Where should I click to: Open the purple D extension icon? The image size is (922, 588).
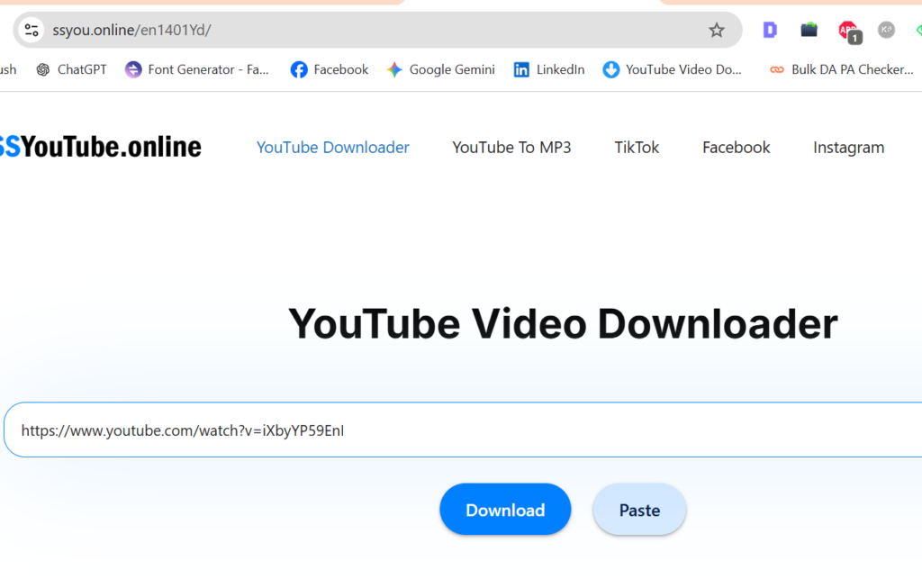pos(770,30)
